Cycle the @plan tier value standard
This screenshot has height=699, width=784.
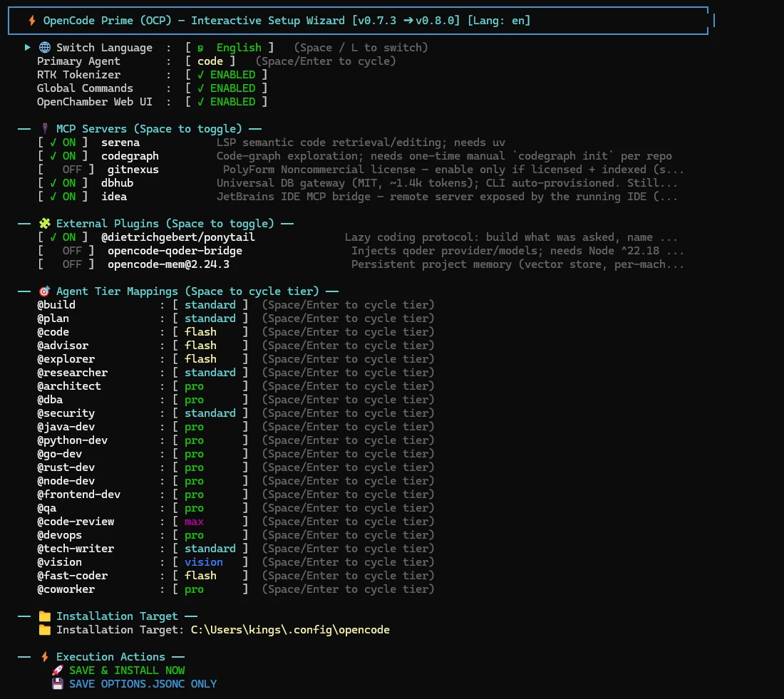coord(210,319)
